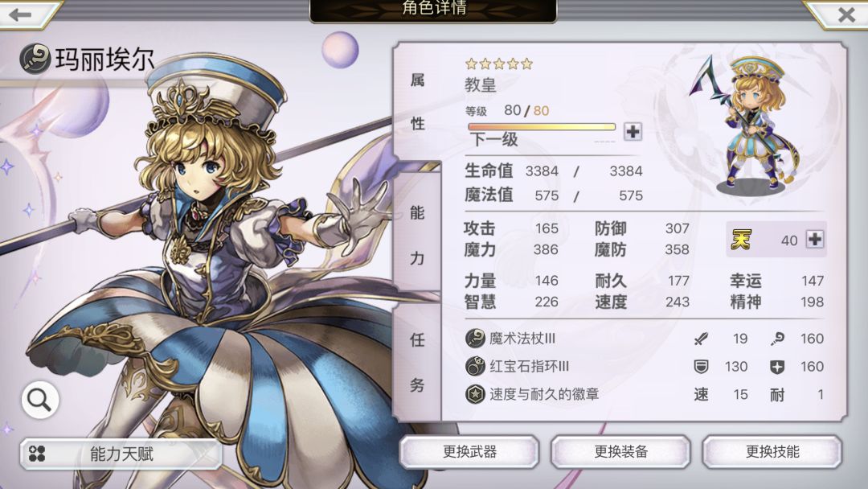The height and width of the screenshot is (489, 868).
Task: Click the four-dot icon on 能力天赋
Action: (x=37, y=454)
